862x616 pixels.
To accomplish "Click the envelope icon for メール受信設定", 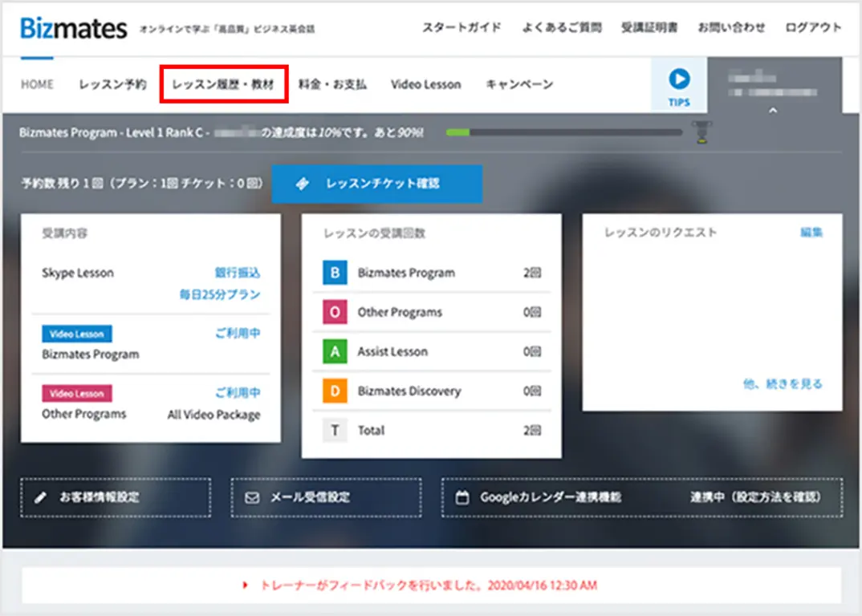I will tap(252, 497).
